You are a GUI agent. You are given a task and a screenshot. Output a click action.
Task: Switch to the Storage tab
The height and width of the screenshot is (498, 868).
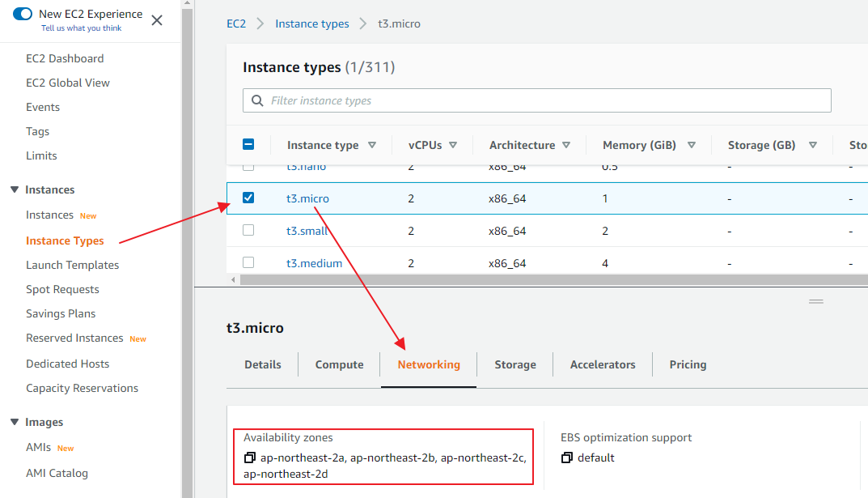point(515,364)
